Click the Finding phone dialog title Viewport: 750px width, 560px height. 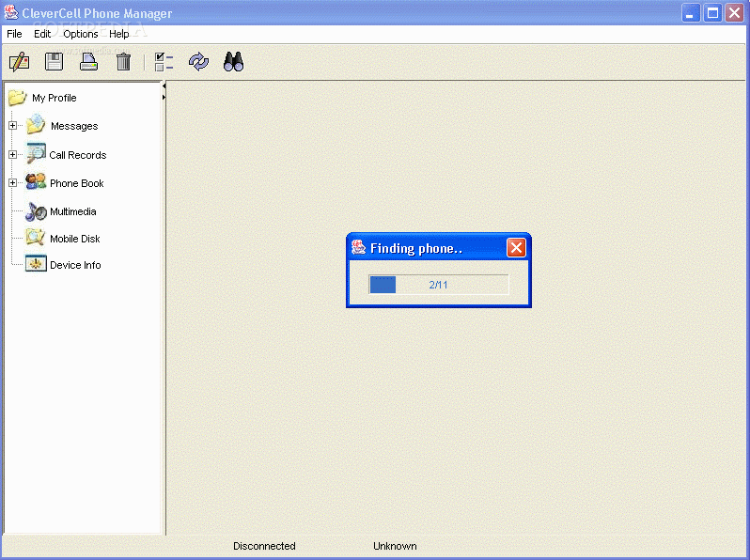coord(416,248)
